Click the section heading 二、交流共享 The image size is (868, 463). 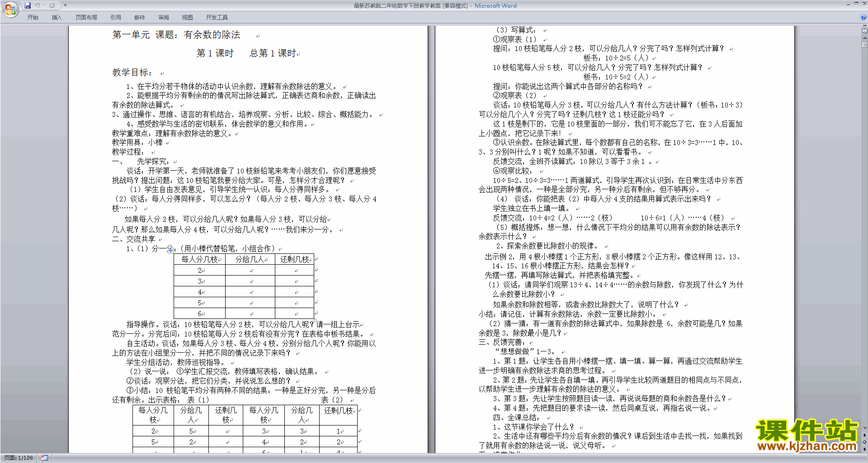[x=133, y=239]
